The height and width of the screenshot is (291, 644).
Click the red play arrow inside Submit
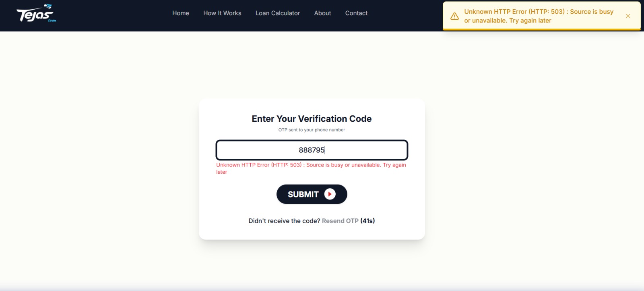coord(330,194)
